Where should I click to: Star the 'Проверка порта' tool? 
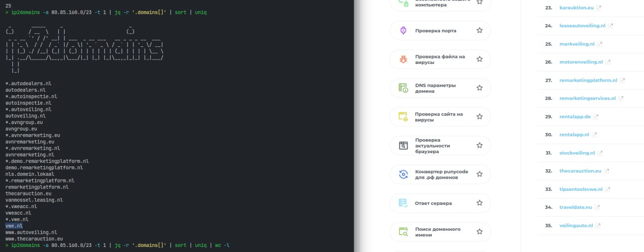click(479, 30)
